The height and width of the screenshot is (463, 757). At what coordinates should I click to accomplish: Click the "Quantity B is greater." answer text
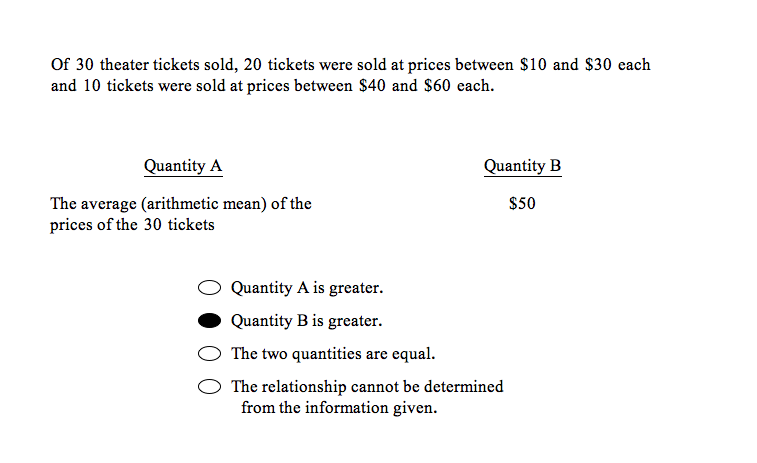pyautogui.click(x=306, y=321)
